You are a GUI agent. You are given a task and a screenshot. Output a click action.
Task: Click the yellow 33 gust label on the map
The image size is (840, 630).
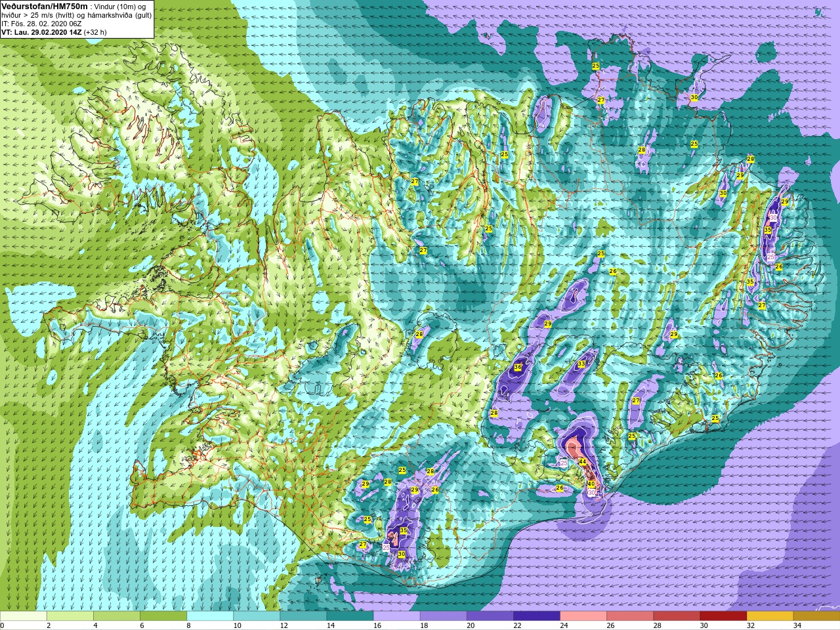(x=581, y=364)
